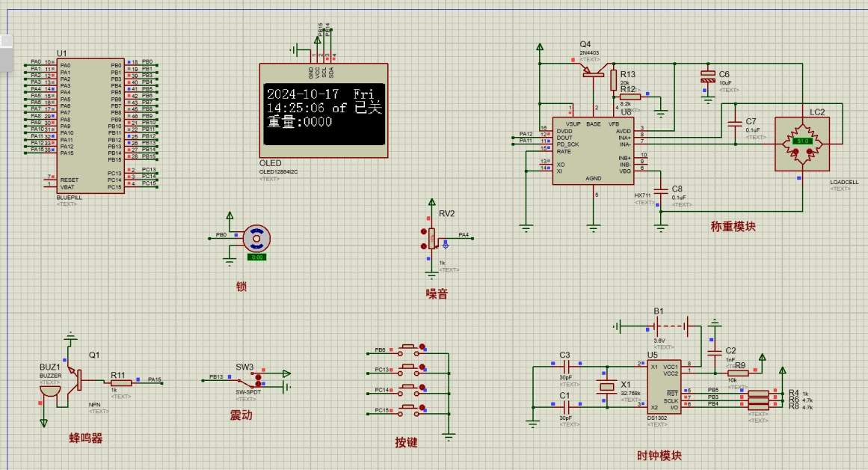Image resolution: width=868 pixels, height=470 pixels.
Task: Select the B1 3.6V battery symbol
Action: coord(659,326)
